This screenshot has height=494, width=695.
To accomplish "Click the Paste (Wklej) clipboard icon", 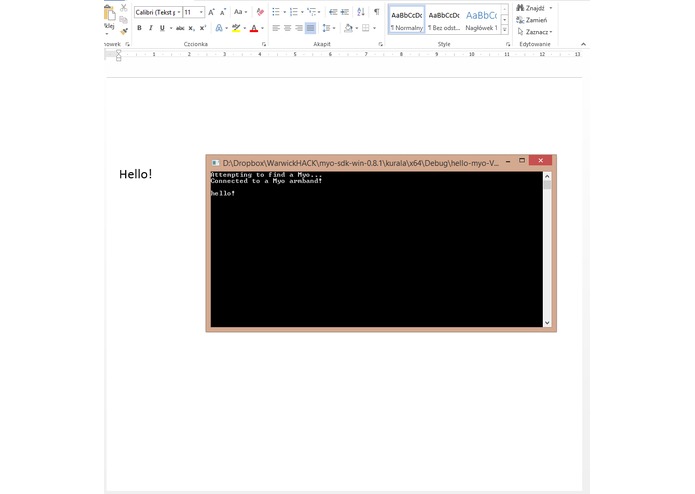I will tap(109, 13).
